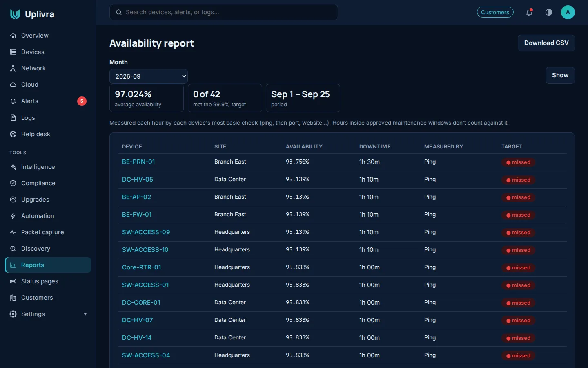Click the Packet capture pulse icon
The height and width of the screenshot is (368, 588).
(x=13, y=232)
